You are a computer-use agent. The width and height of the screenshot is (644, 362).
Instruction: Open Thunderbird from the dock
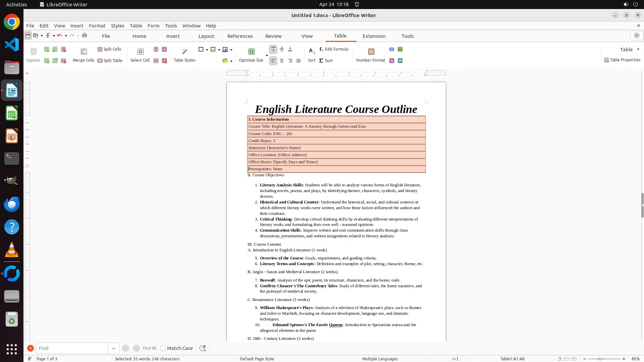tap(12, 204)
